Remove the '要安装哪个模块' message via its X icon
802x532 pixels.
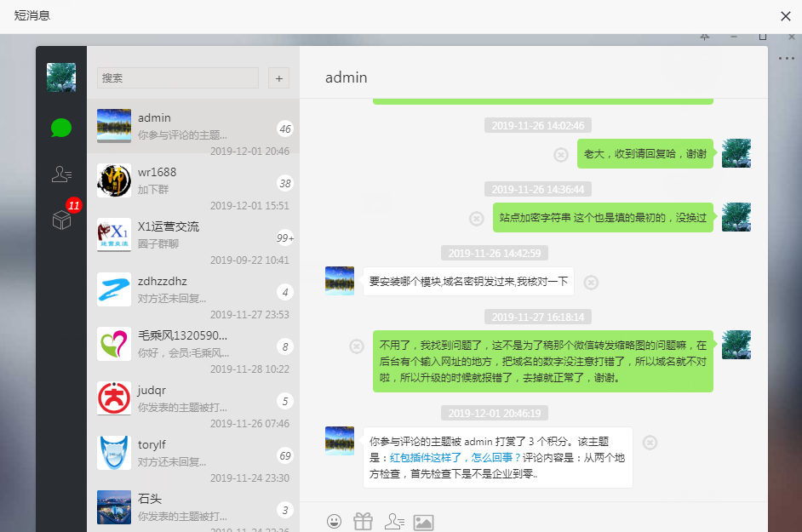(x=591, y=282)
